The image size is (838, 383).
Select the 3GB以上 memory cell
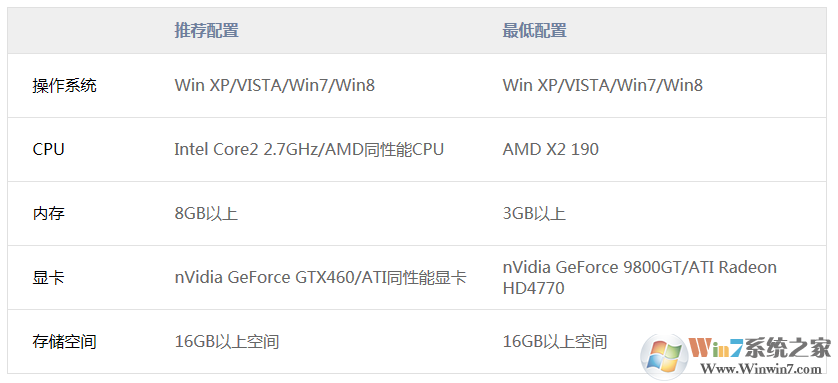pos(534,214)
